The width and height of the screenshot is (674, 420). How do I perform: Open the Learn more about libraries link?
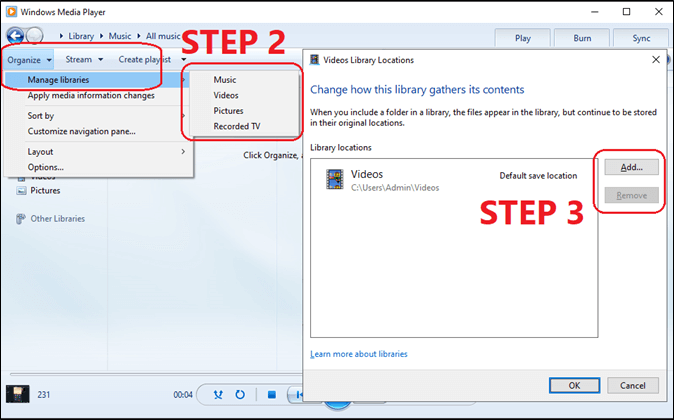click(x=358, y=354)
